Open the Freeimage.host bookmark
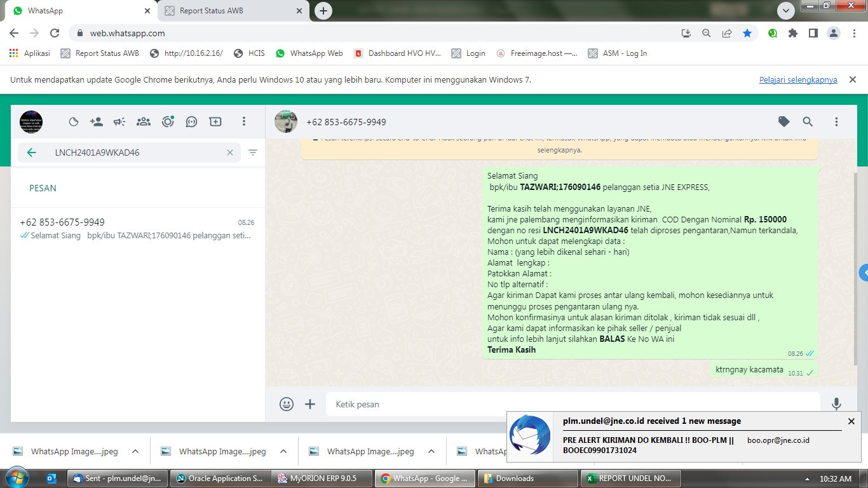 537,53
